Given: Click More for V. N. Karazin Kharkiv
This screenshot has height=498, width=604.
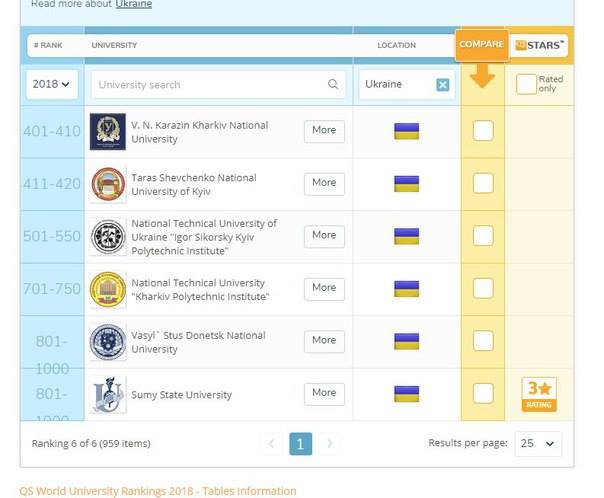Looking at the screenshot, I should 324,131.
